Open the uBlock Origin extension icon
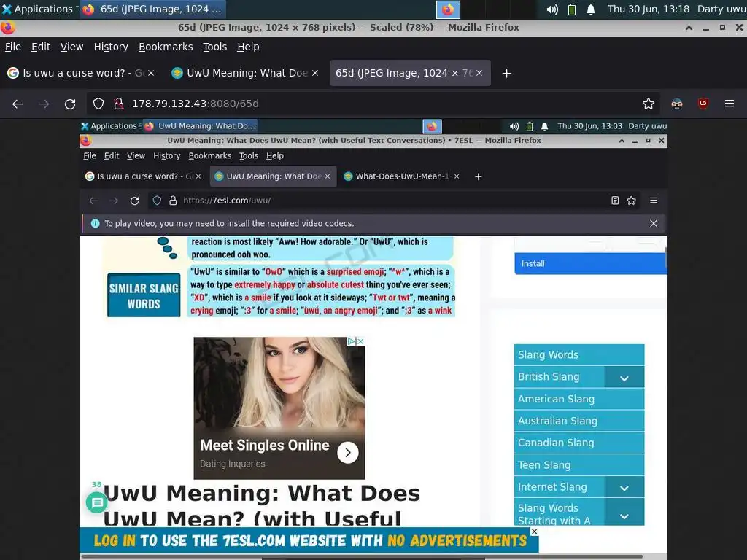This screenshot has width=747, height=560. click(x=703, y=104)
